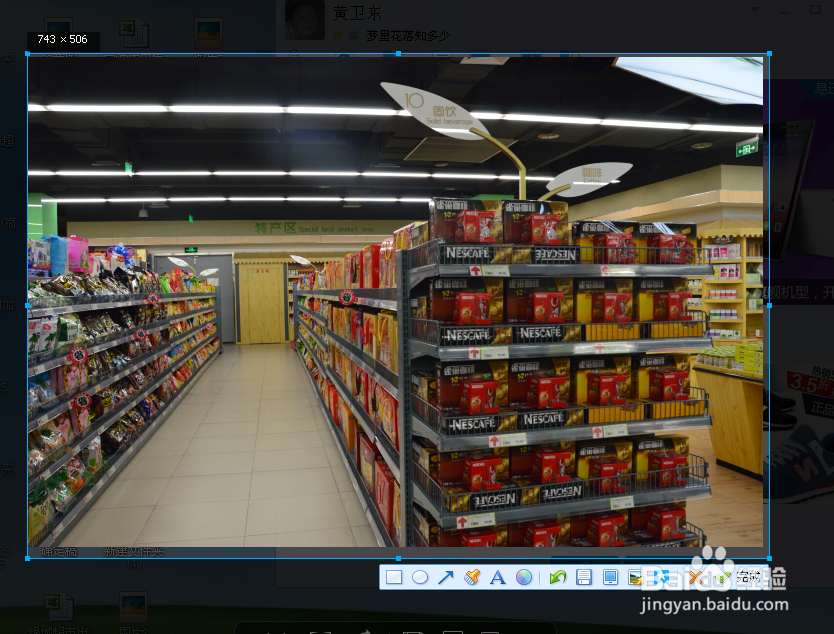This screenshot has width=834, height=634.
Task: Select the arrow drawing tool
Action: pyautogui.click(x=446, y=577)
